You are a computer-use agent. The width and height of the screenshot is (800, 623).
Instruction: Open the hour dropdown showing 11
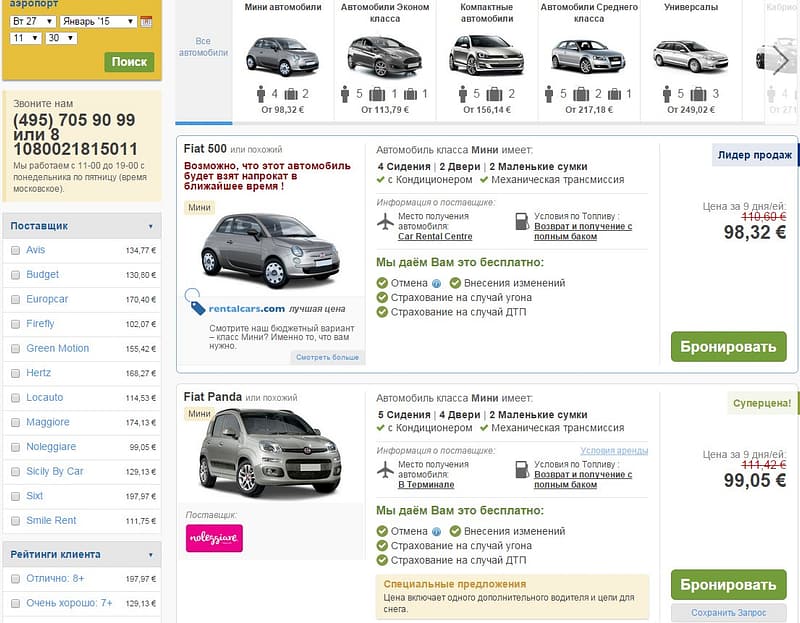(25, 38)
